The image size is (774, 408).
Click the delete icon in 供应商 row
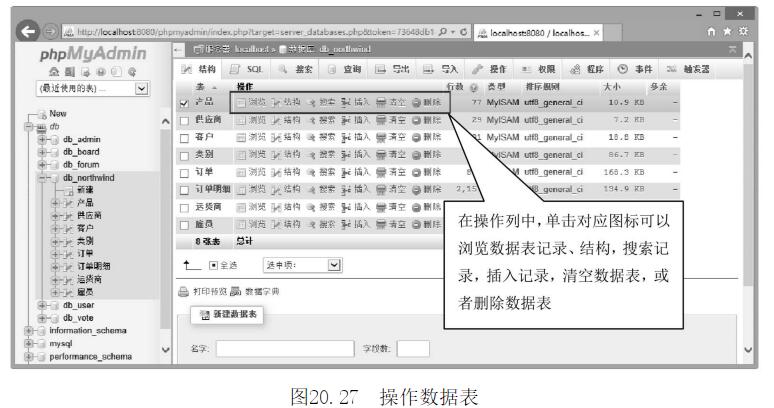pos(417,120)
